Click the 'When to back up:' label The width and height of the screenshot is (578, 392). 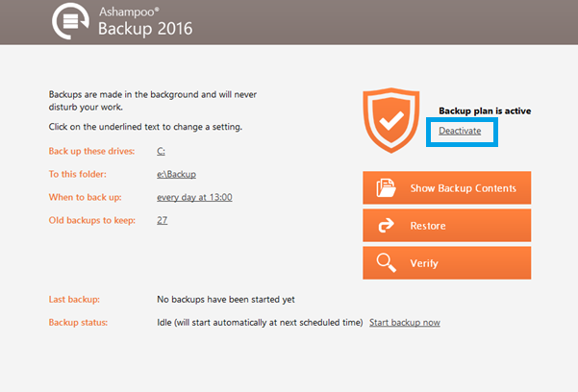point(86,198)
